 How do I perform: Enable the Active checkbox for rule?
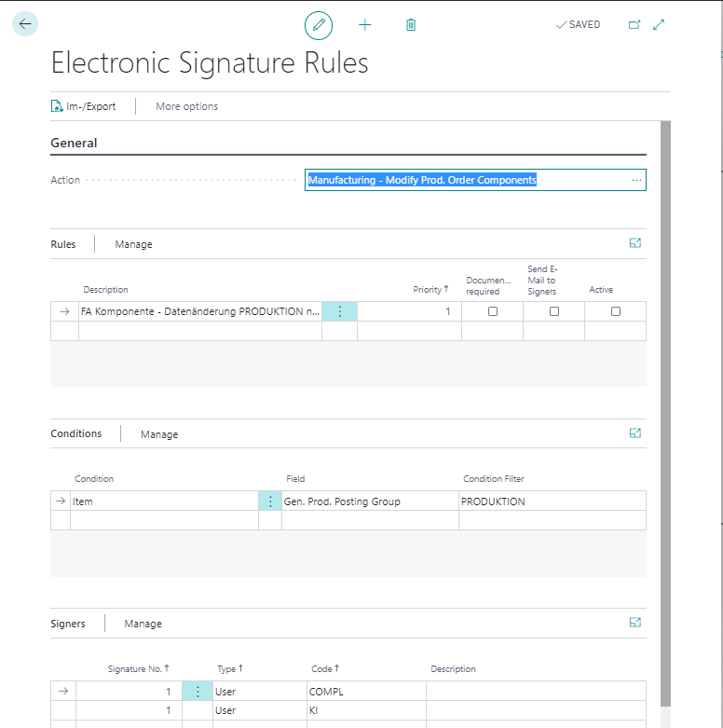(616, 311)
